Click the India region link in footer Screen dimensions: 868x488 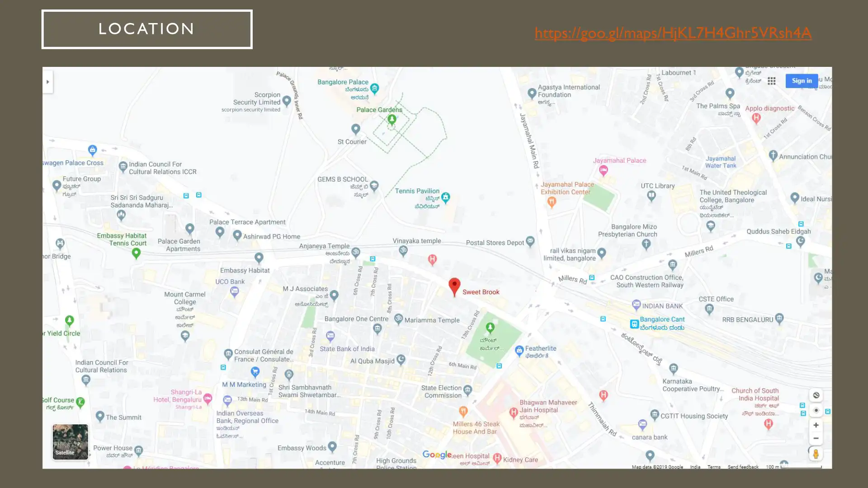pyautogui.click(x=695, y=467)
